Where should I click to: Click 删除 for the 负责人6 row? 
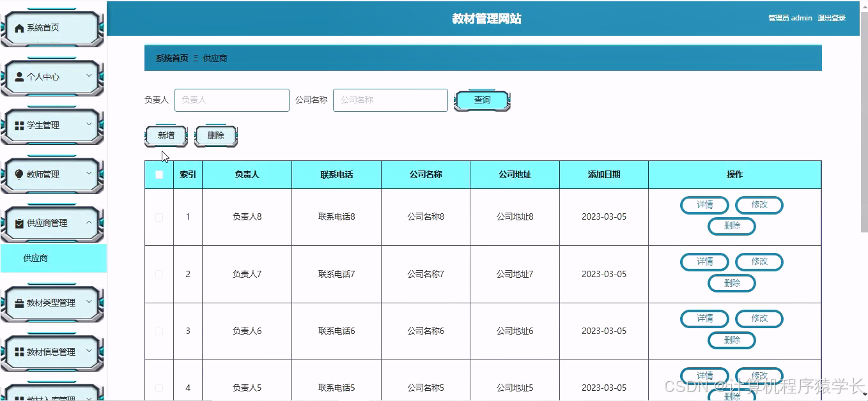coord(732,340)
